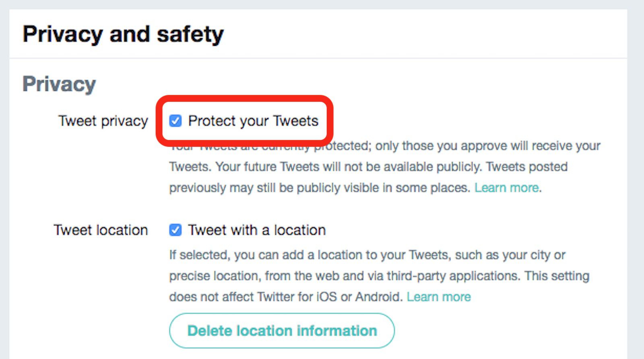Select the Privacy section heading
This screenshot has height=359, width=644.
point(59,84)
